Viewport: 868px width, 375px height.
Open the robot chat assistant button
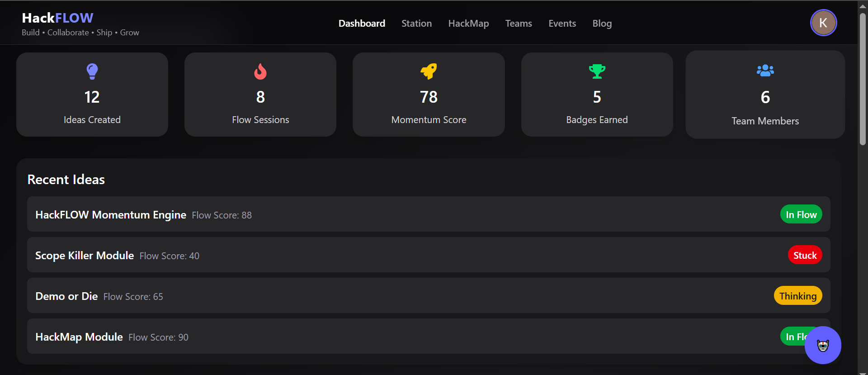click(x=823, y=345)
